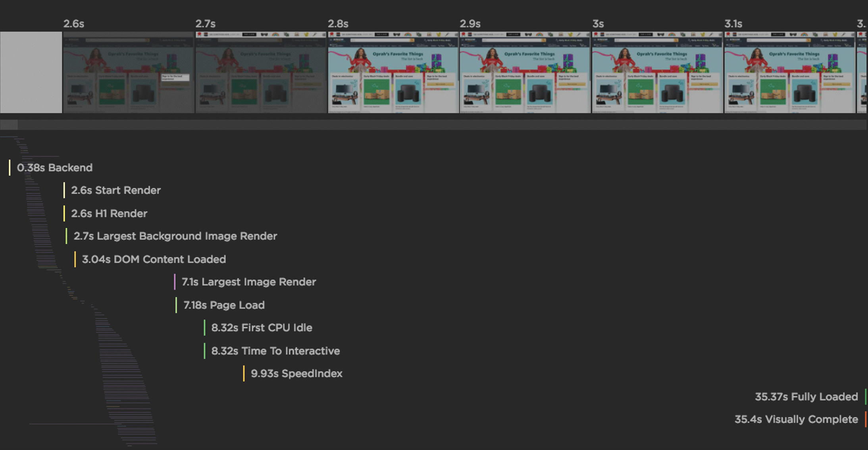Click the 2.6s H1 Render label

[109, 213]
